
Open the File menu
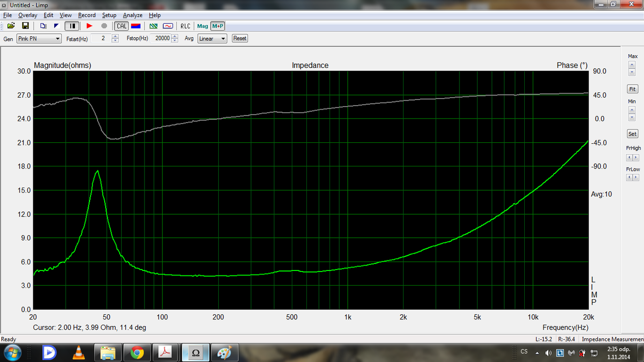[x=8, y=15]
